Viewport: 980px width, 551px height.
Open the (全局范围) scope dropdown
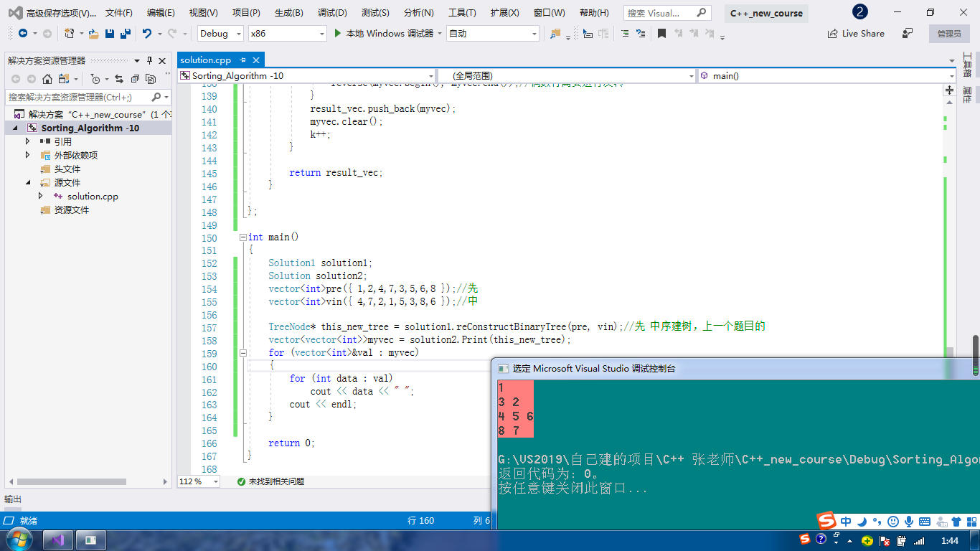point(567,75)
